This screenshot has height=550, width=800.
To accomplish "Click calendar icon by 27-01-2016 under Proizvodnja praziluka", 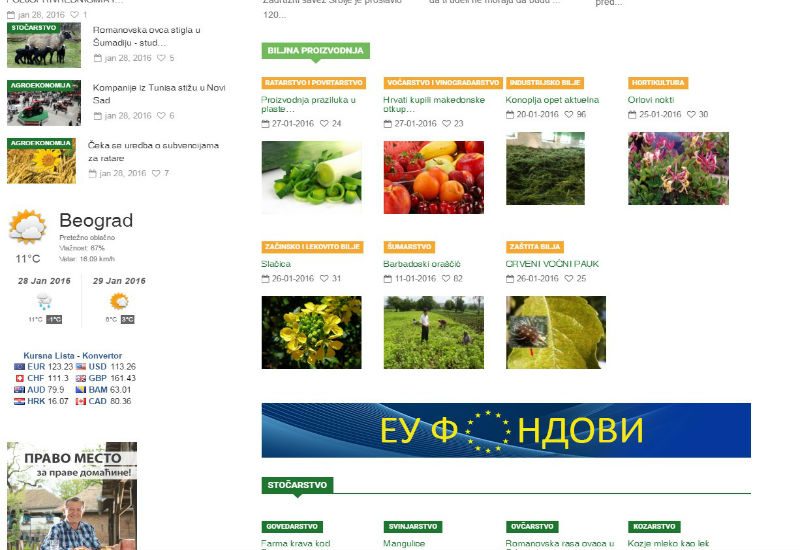I will [265, 123].
